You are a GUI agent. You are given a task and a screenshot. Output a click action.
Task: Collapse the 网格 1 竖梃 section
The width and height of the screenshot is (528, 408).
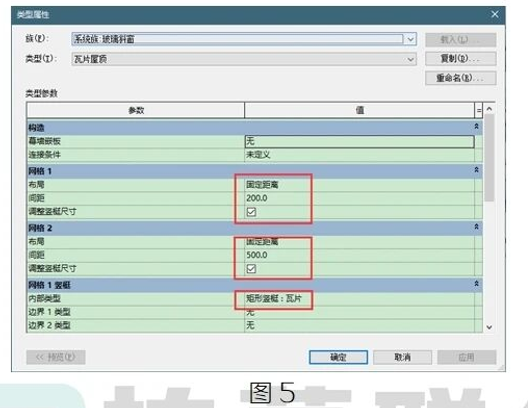[476, 284]
